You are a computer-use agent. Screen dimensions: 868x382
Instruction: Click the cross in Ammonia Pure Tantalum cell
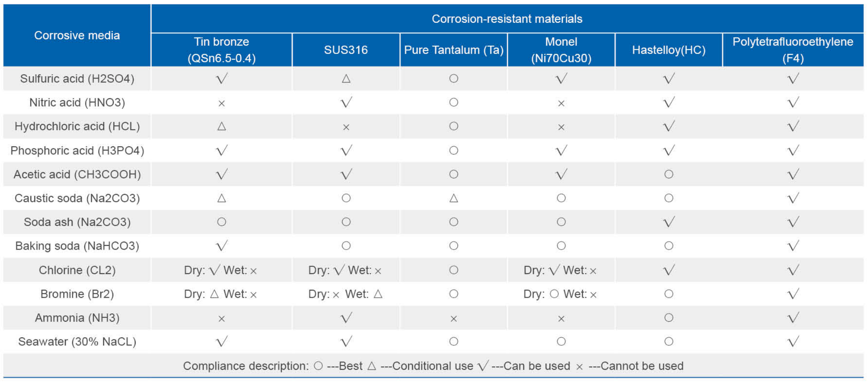[x=453, y=319]
